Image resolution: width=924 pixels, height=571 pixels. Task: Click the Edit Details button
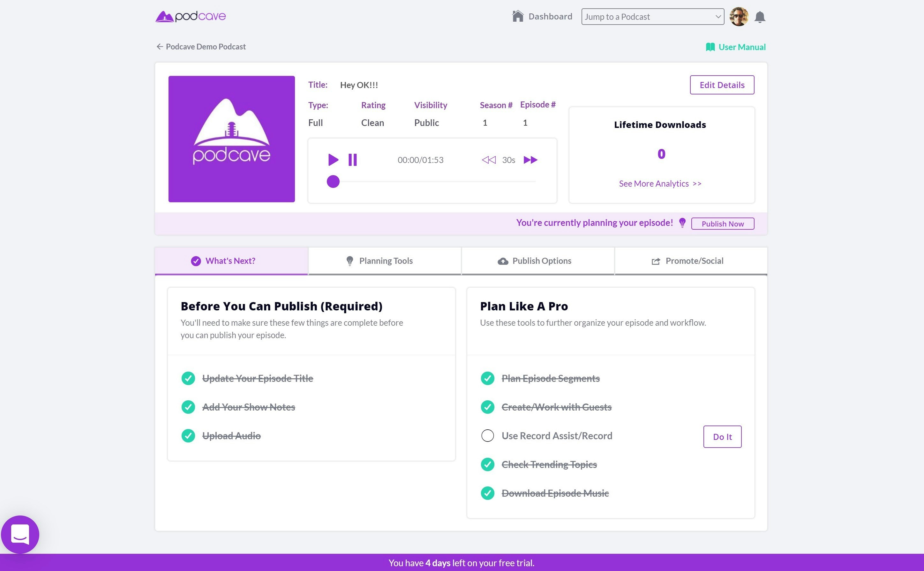(722, 85)
